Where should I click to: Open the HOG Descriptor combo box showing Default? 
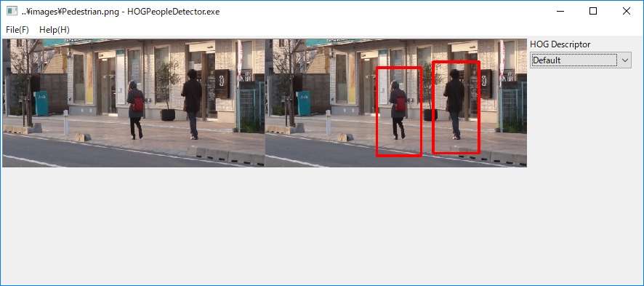(x=580, y=60)
